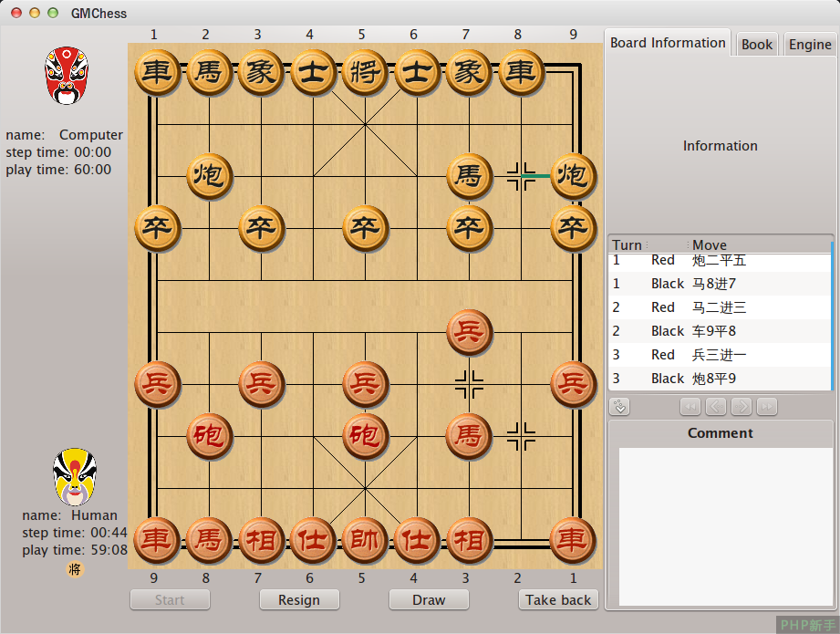Screen dimensions: 840x634
Task: Offer a draw via the Draw button
Action: (x=429, y=599)
